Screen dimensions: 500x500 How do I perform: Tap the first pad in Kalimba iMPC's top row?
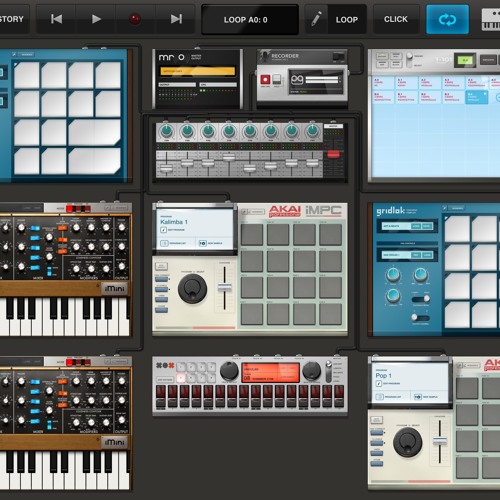click(x=252, y=234)
